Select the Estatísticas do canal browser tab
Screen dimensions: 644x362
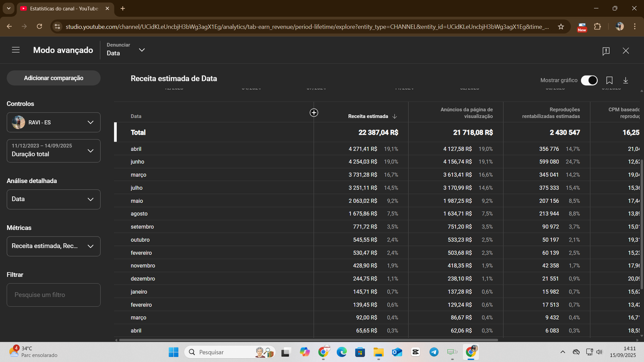tap(64, 8)
